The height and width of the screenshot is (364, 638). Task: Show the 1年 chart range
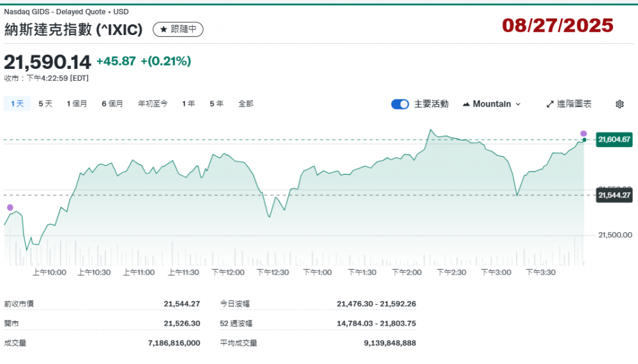pyautogui.click(x=188, y=103)
